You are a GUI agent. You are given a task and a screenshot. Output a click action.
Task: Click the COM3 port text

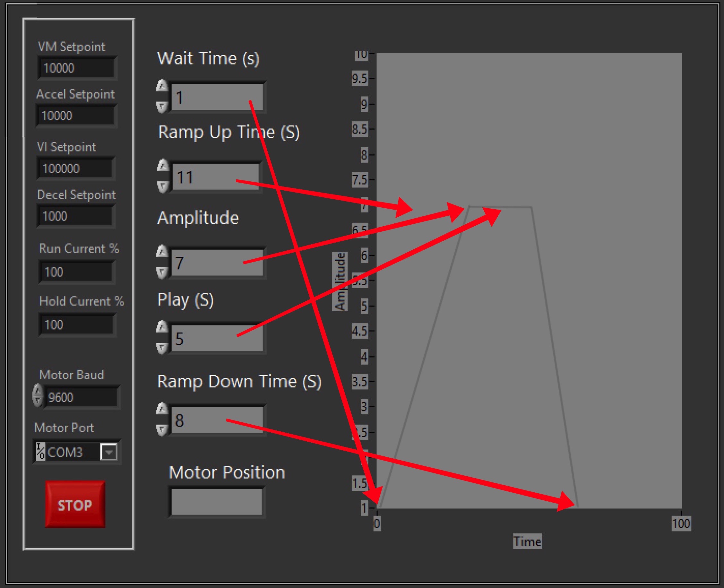click(x=65, y=452)
